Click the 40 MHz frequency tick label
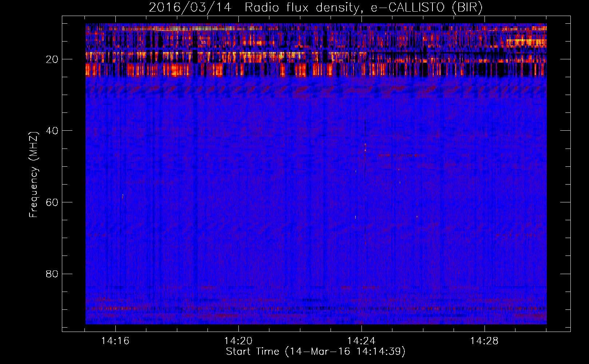Image resolution: width=589 pixels, height=364 pixels. [52, 131]
